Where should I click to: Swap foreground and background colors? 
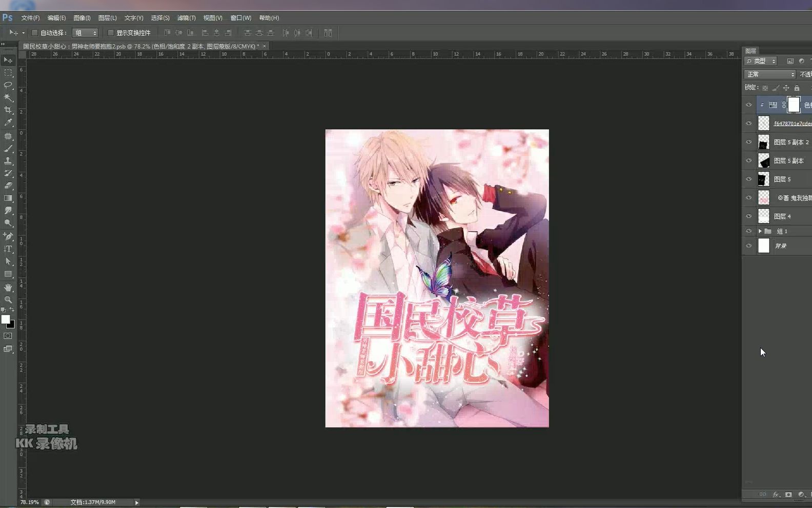pyautogui.click(x=12, y=309)
